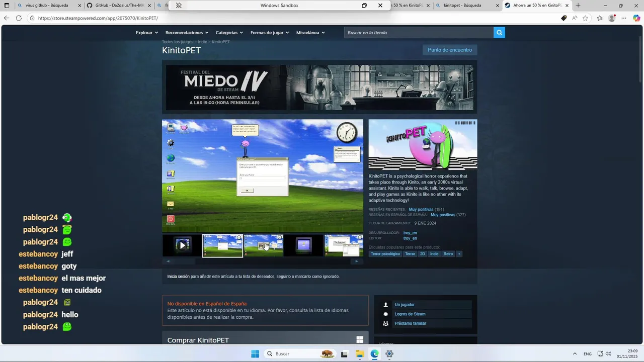Add this page to favorites with the star
Screen dimensions: 644x362
coord(585,18)
